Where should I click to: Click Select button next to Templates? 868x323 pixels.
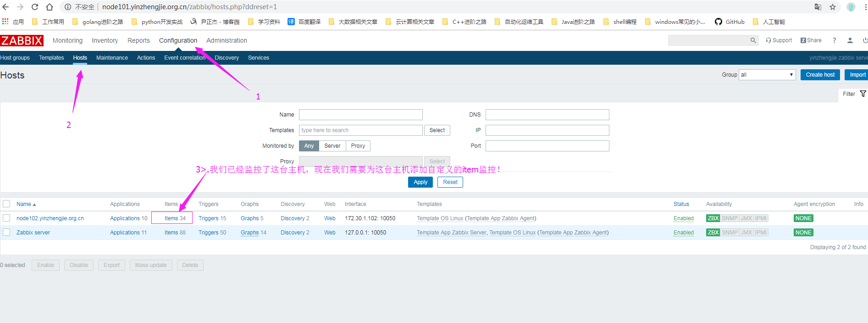pyautogui.click(x=437, y=130)
